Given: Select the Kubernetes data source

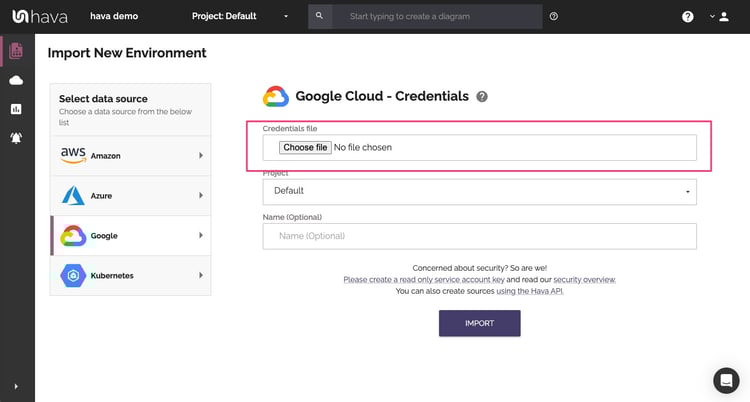Looking at the screenshot, I should [x=131, y=275].
